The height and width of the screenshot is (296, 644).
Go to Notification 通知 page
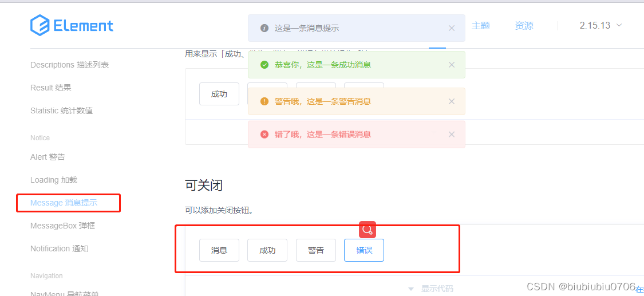coord(60,248)
